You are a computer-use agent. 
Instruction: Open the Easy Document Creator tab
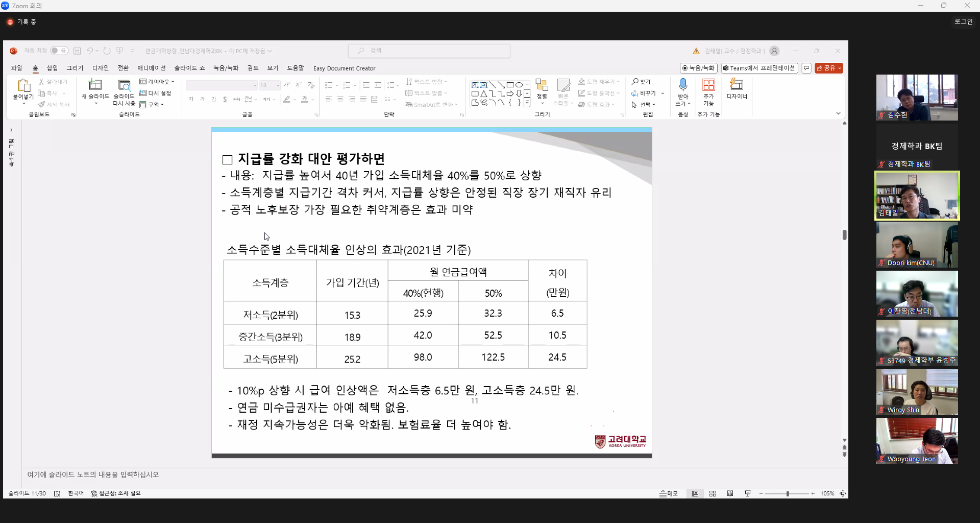click(x=344, y=68)
